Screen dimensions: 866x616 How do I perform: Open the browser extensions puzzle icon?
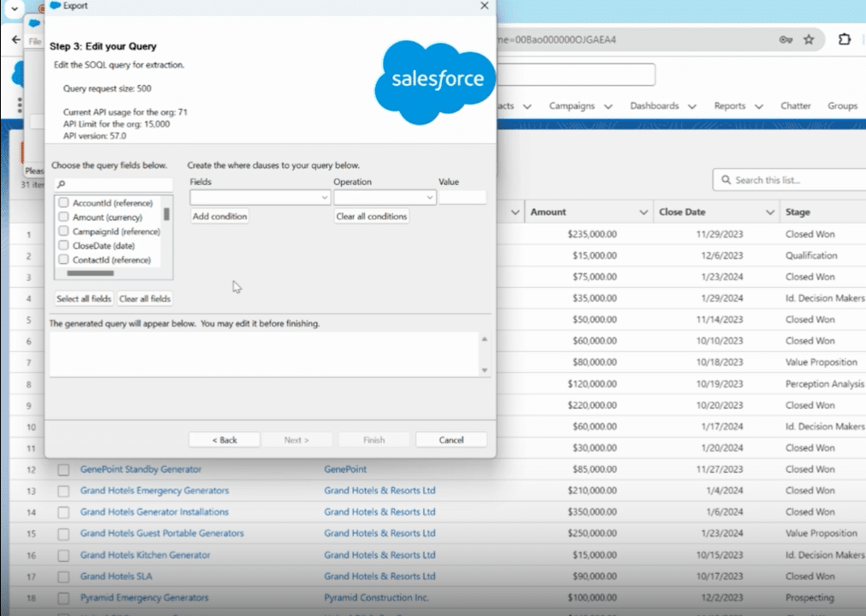coord(845,39)
